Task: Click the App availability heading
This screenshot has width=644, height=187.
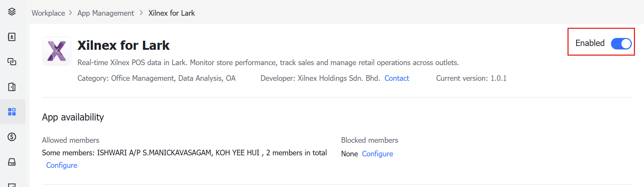Action: (73, 117)
